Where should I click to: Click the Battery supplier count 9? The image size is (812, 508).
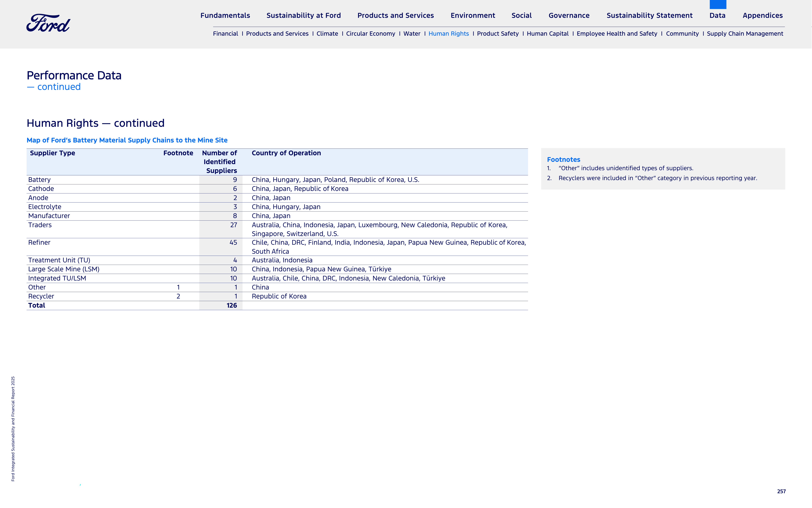point(235,180)
